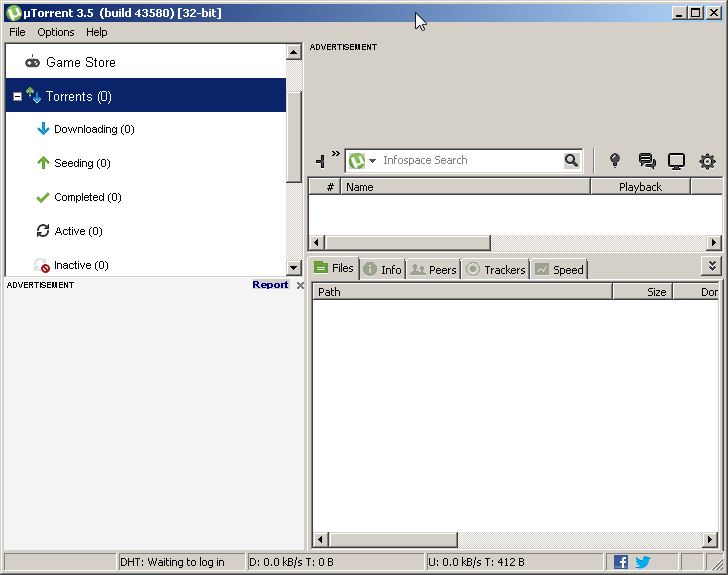Expand hidden toolbar buttons chevron
Image resolution: width=728 pixels, height=575 pixels.
pos(336,153)
